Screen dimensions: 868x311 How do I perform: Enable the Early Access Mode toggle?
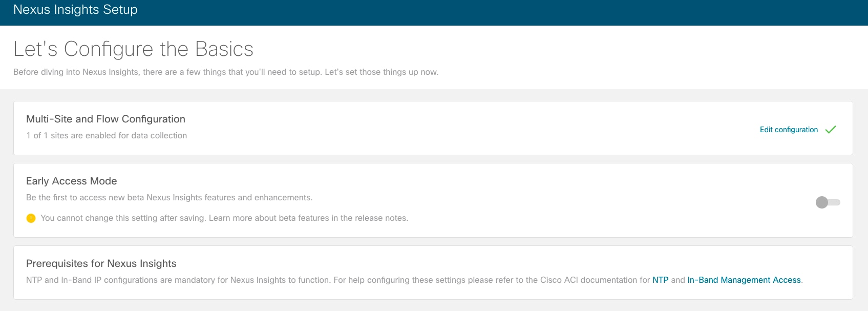pyautogui.click(x=828, y=202)
